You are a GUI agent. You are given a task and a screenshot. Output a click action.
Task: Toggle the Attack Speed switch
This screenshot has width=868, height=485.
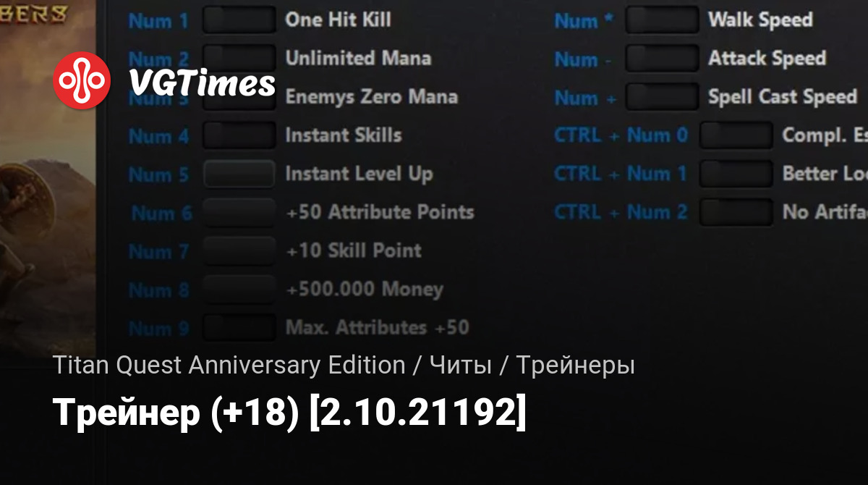[662, 59]
